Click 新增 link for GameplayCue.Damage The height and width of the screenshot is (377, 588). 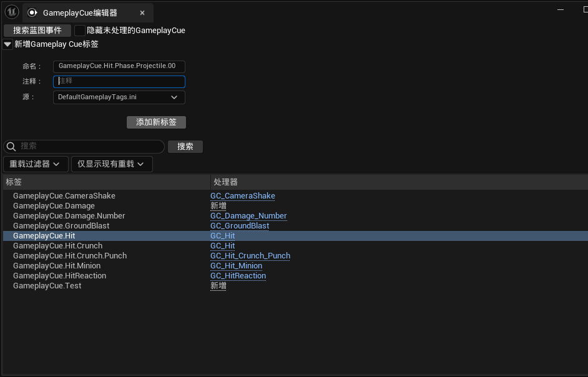pos(218,206)
